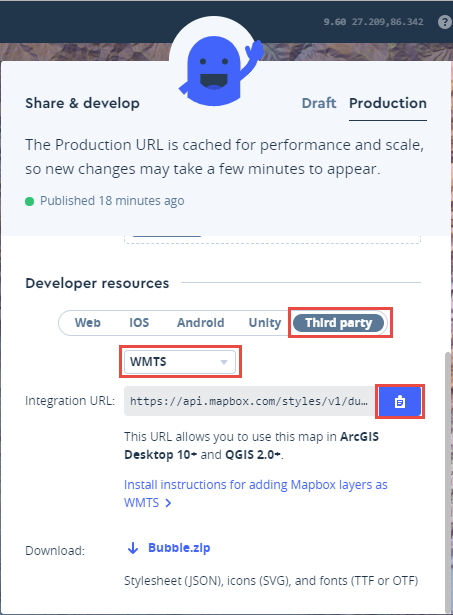Open WMTS install instructions link
This screenshot has height=615, width=453.
click(x=255, y=493)
